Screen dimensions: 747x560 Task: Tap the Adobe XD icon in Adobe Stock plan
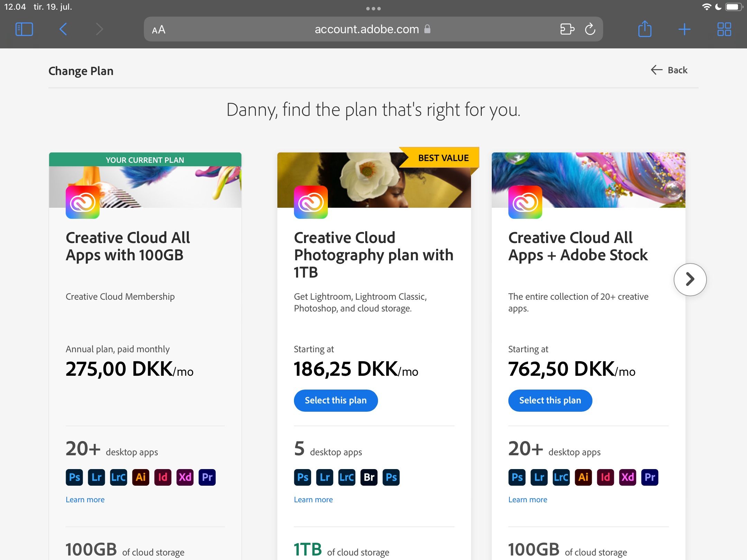coord(628,477)
